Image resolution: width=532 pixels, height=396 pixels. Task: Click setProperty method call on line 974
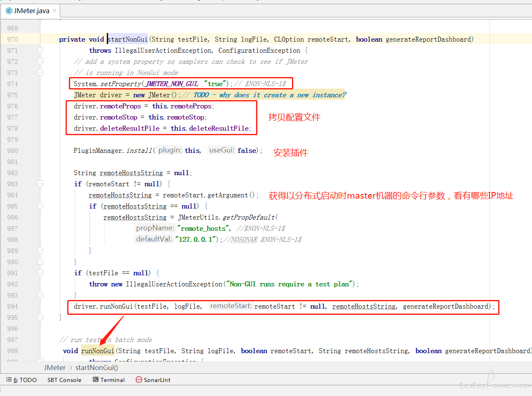pyautogui.click(x=121, y=84)
